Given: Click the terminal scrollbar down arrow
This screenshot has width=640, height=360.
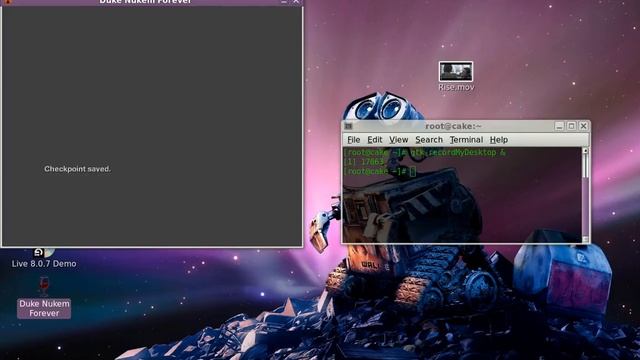Looking at the screenshot, I should [585, 240].
